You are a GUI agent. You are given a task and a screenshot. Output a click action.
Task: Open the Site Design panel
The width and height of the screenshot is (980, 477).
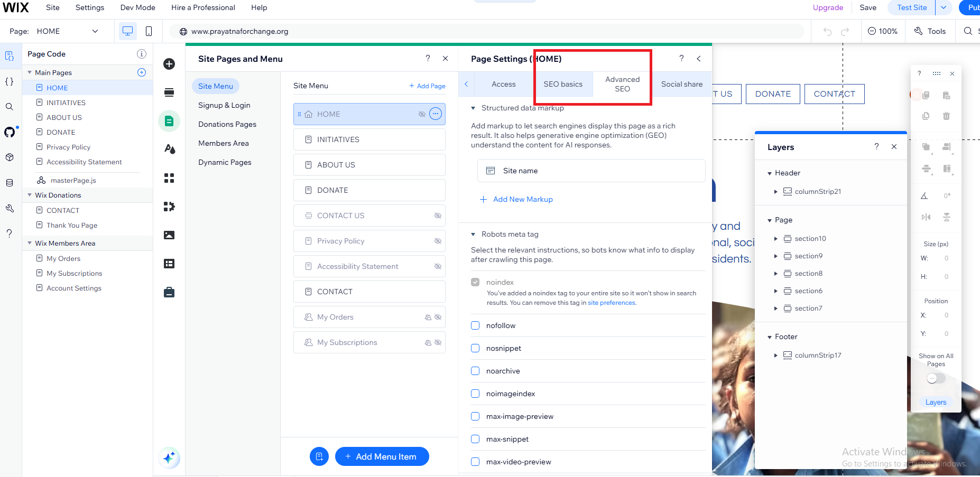point(169,149)
